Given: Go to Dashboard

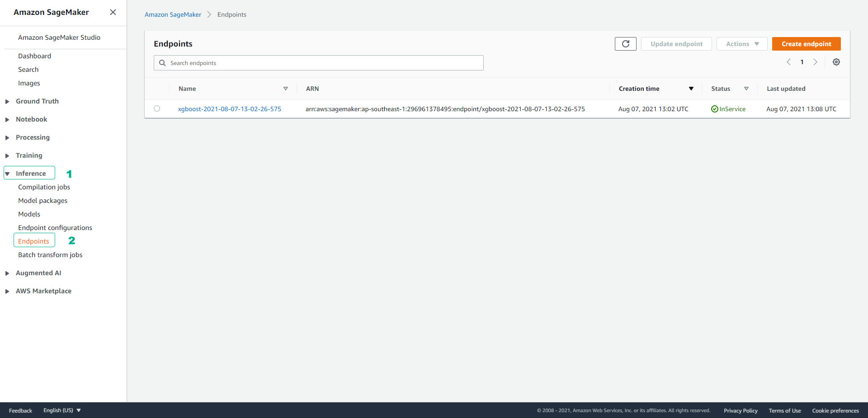Looking at the screenshot, I should pyautogui.click(x=34, y=56).
